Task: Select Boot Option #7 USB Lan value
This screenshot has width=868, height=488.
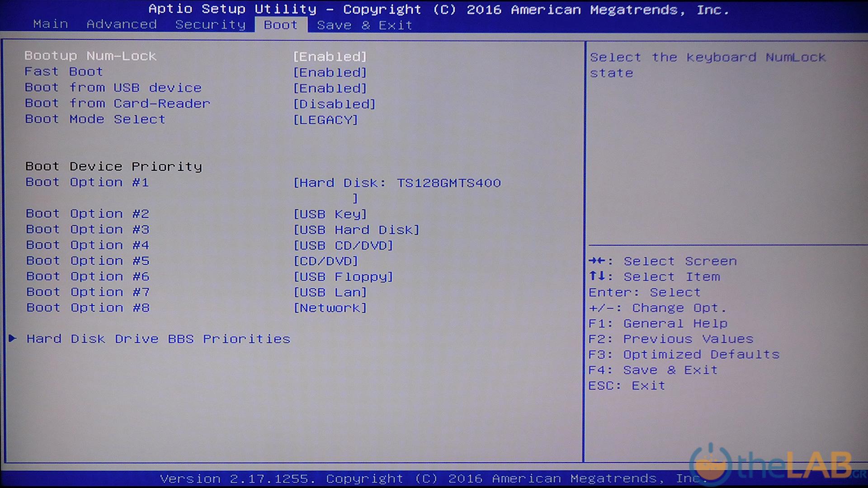Action: [x=330, y=292]
